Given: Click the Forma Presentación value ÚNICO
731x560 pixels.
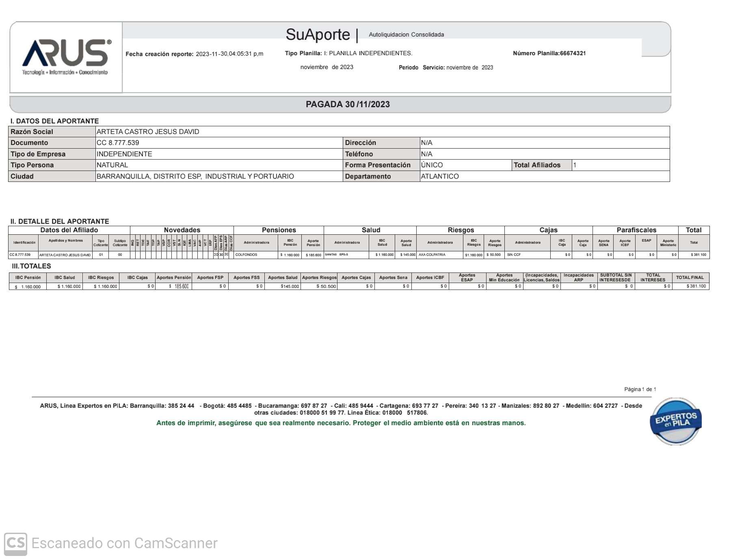Looking at the screenshot, I should pyautogui.click(x=432, y=165).
